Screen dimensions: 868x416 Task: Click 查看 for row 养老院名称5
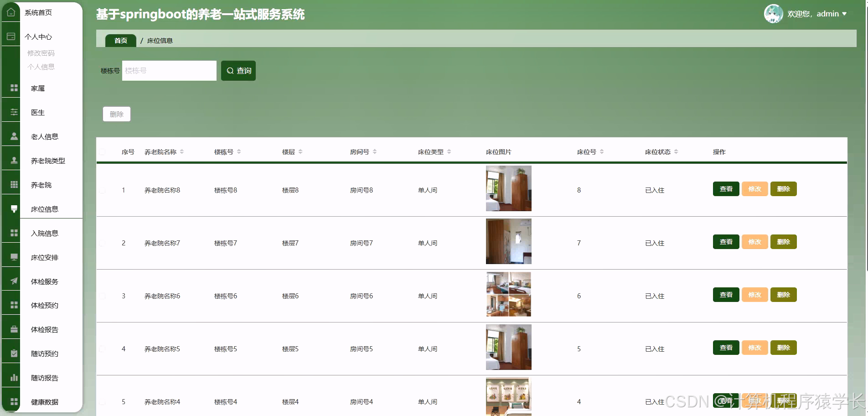pos(726,348)
